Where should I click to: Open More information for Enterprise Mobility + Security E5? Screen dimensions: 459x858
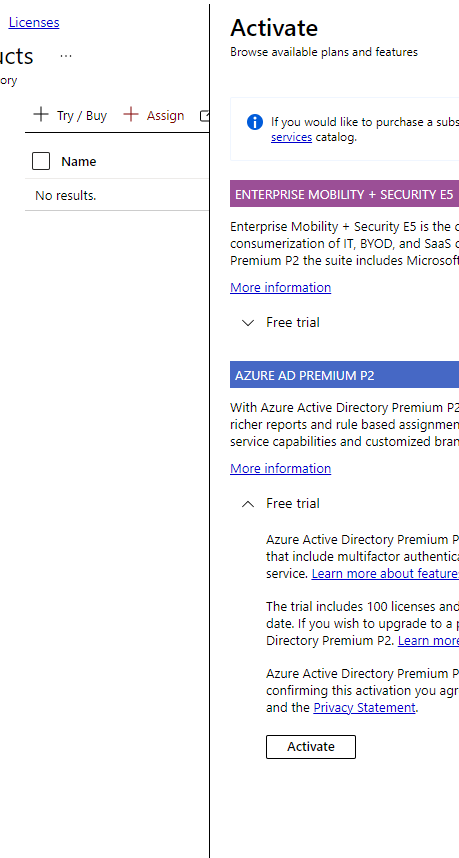coord(281,288)
